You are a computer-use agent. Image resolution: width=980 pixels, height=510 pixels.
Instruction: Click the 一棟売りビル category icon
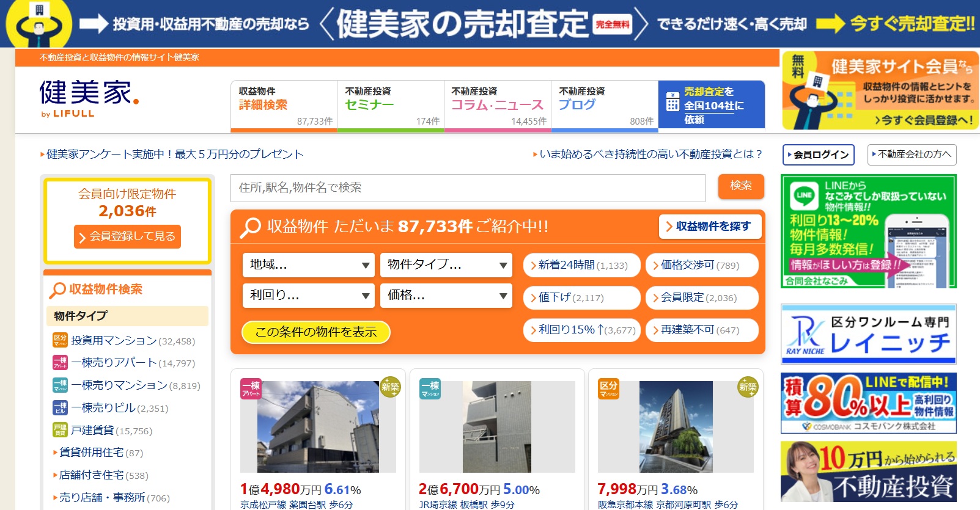[60, 408]
